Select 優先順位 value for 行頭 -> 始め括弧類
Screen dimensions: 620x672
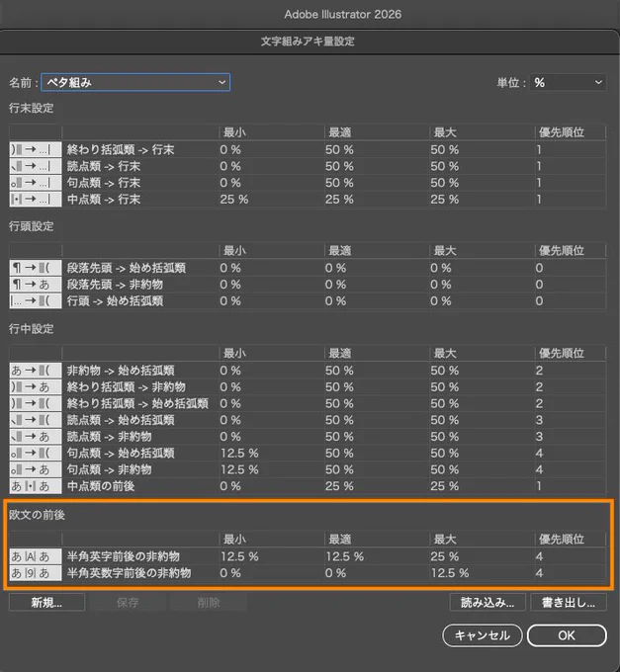pos(539,301)
